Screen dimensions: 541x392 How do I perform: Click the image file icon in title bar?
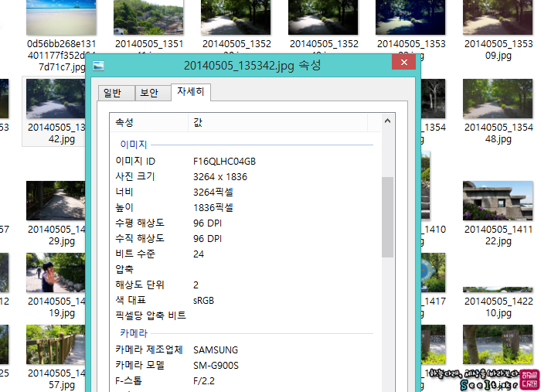pos(99,66)
